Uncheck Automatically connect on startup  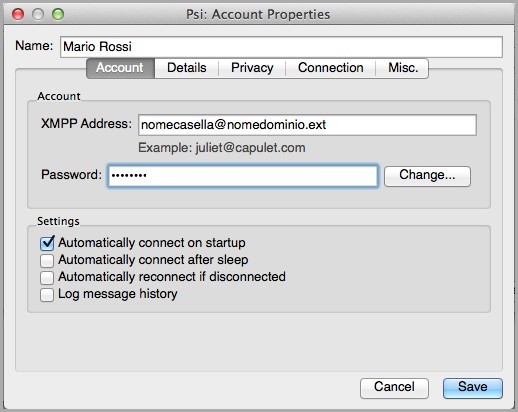(47, 243)
